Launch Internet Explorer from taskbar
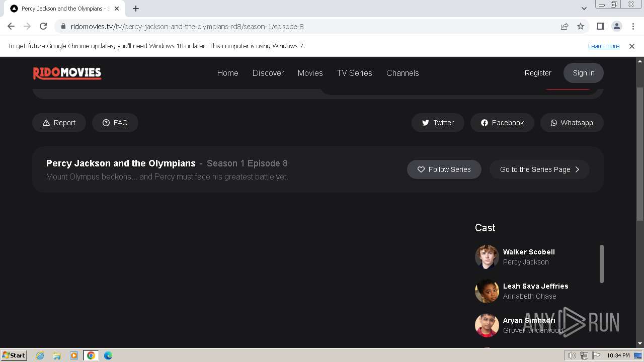644x362 pixels. click(x=40, y=355)
